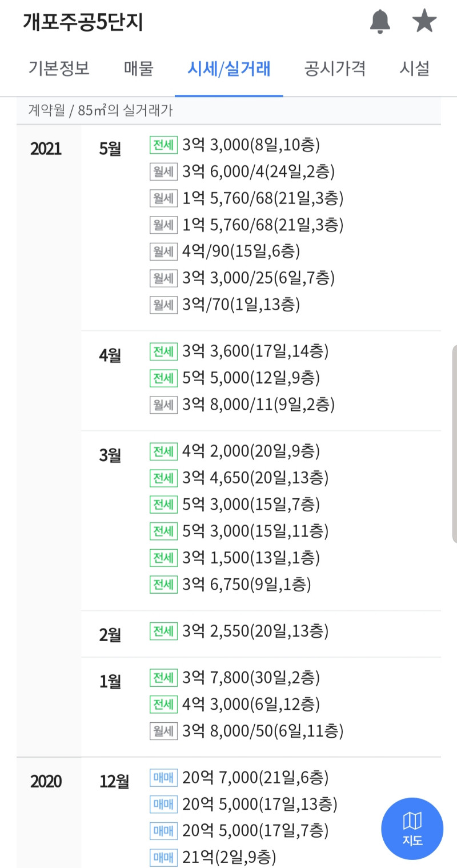Open the 시설 tab
The image size is (457, 868).
click(414, 69)
